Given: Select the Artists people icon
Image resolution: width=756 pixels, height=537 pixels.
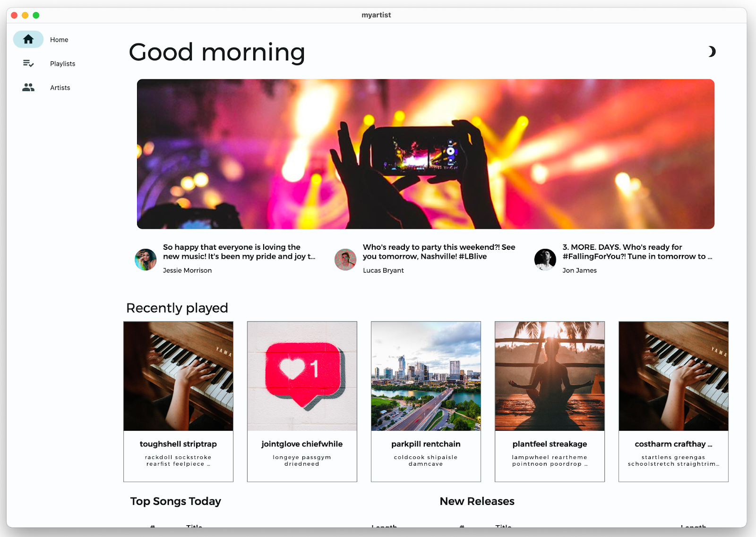Looking at the screenshot, I should (x=28, y=87).
